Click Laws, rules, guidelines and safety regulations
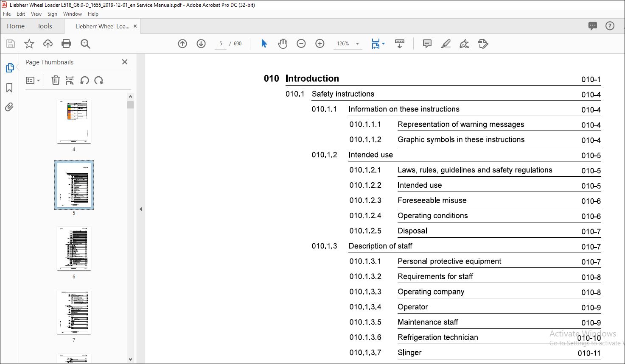625x364 pixels. coord(475,170)
